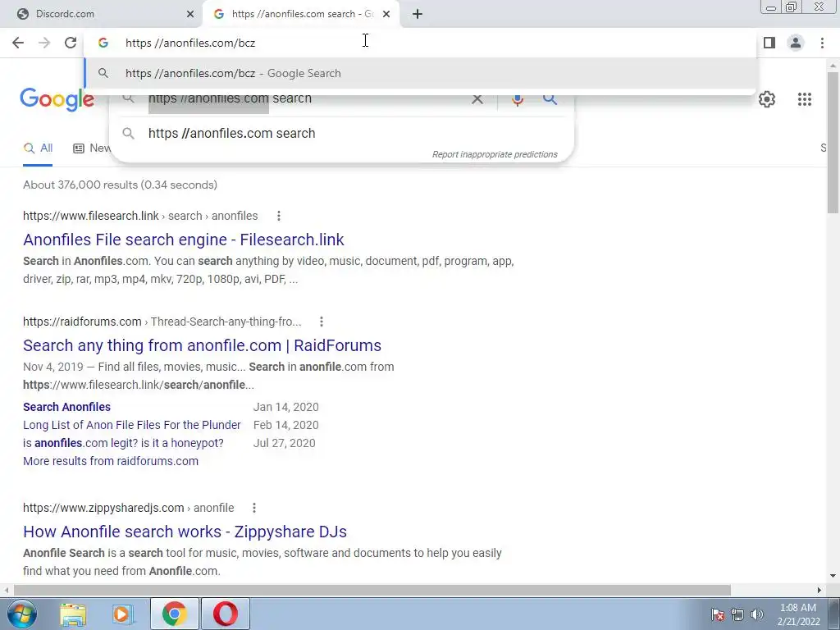This screenshot has height=630, width=840.
Task: Click the raidforums.com result URL breadcrumb
Action: point(162,322)
